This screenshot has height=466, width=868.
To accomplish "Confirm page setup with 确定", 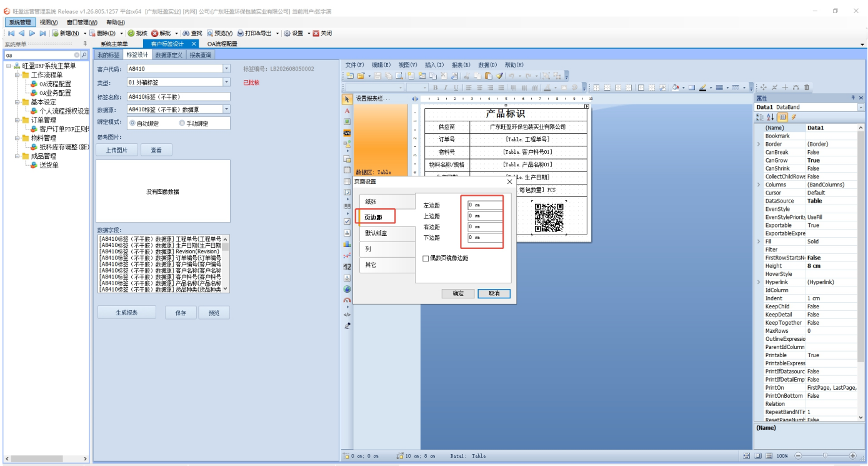I will pos(458,293).
